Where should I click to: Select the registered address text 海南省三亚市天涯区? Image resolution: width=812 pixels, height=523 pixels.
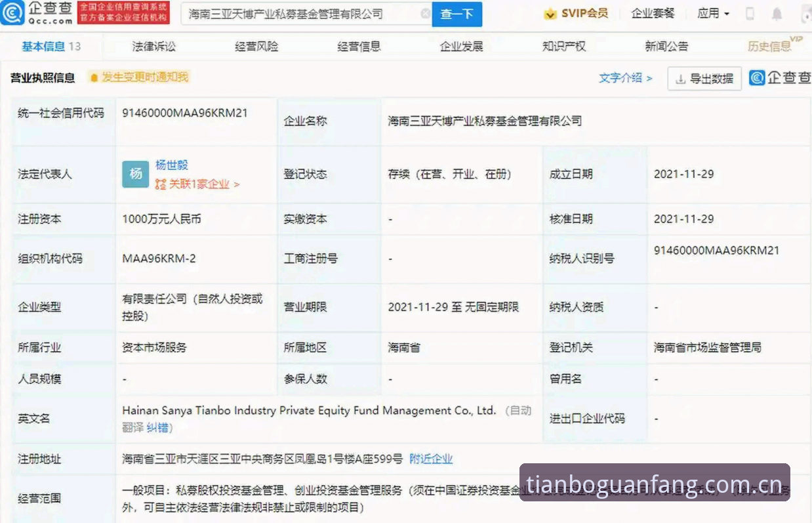(x=262, y=459)
